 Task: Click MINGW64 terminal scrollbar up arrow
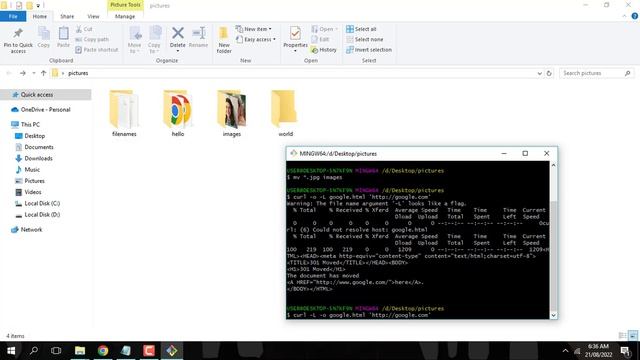click(553, 165)
